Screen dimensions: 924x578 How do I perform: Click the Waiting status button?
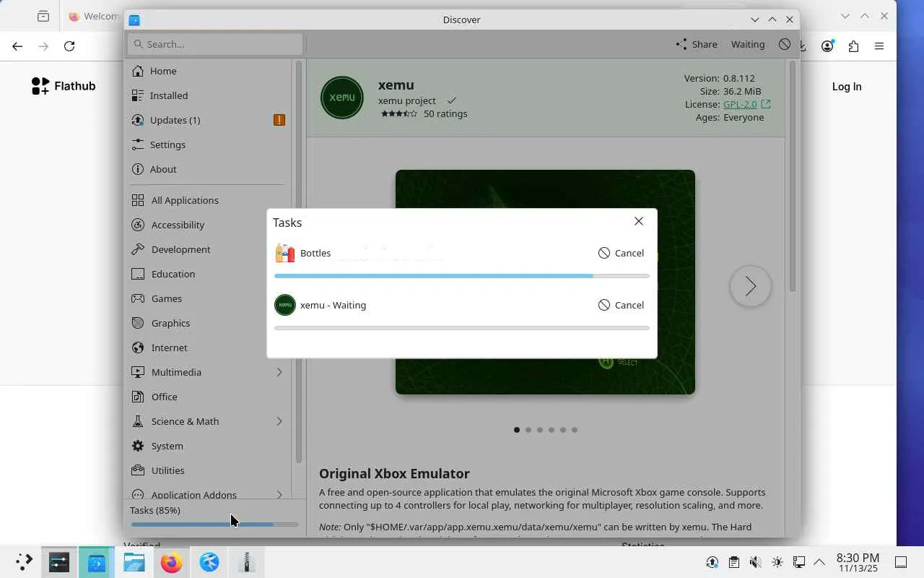pos(748,44)
